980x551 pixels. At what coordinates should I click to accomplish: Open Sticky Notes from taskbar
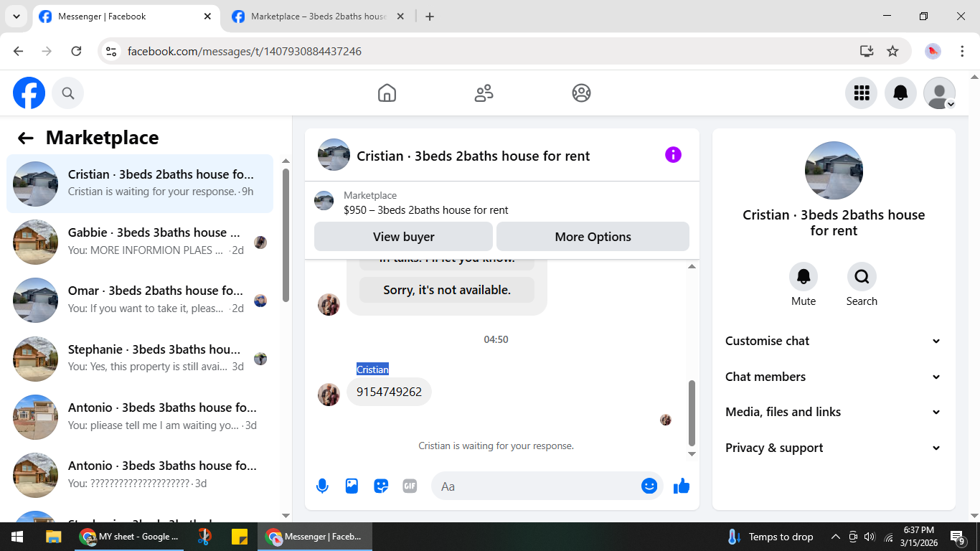[239, 537]
